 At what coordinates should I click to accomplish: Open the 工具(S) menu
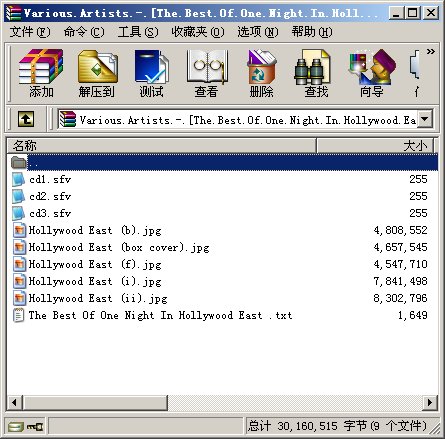[x=138, y=32]
